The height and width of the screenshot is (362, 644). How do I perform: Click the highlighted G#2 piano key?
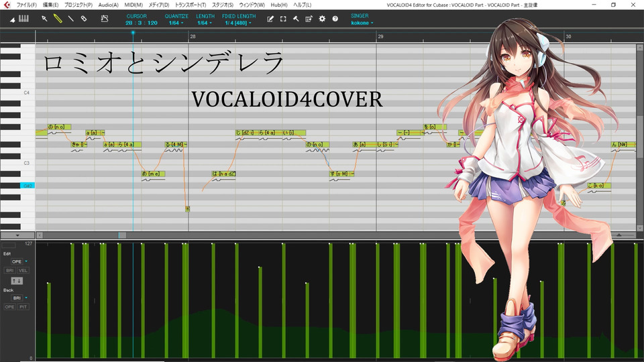27,186
